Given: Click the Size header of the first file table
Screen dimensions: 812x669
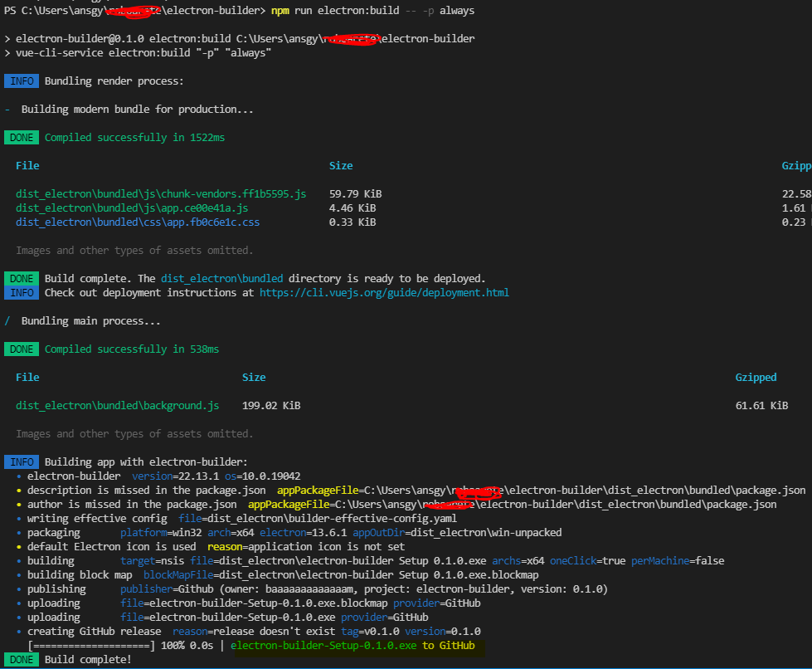Looking at the screenshot, I should 341,166.
